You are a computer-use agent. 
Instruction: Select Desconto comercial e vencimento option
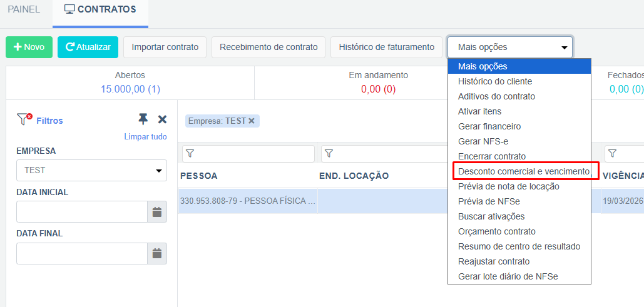[x=523, y=171]
